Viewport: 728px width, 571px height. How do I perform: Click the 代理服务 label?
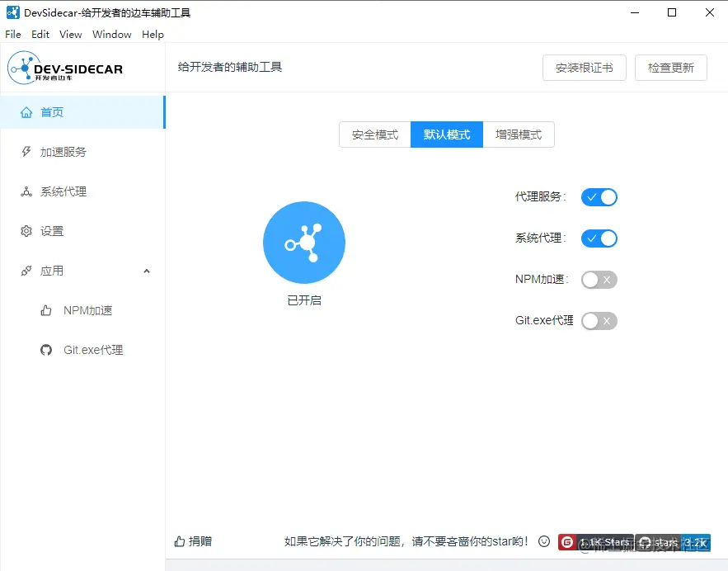(x=540, y=196)
